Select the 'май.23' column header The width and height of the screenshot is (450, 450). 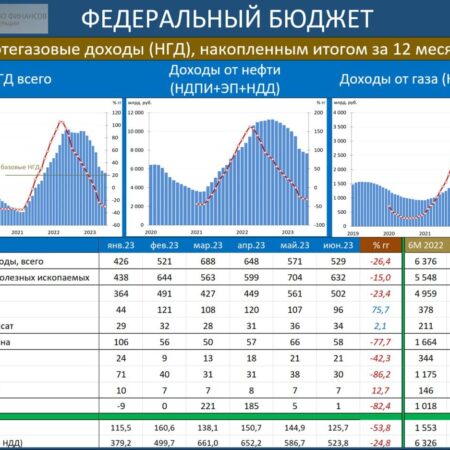[295, 245]
